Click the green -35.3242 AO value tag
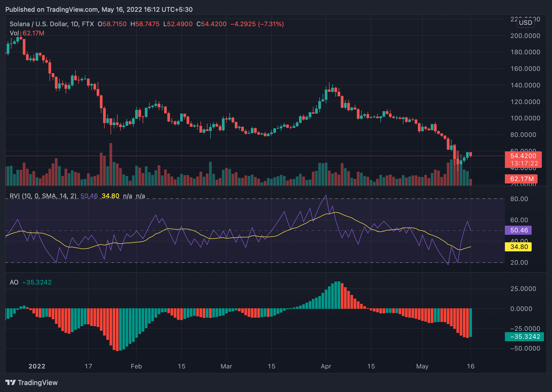Viewport: 552px width, 392px height. (x=524, y=337)
